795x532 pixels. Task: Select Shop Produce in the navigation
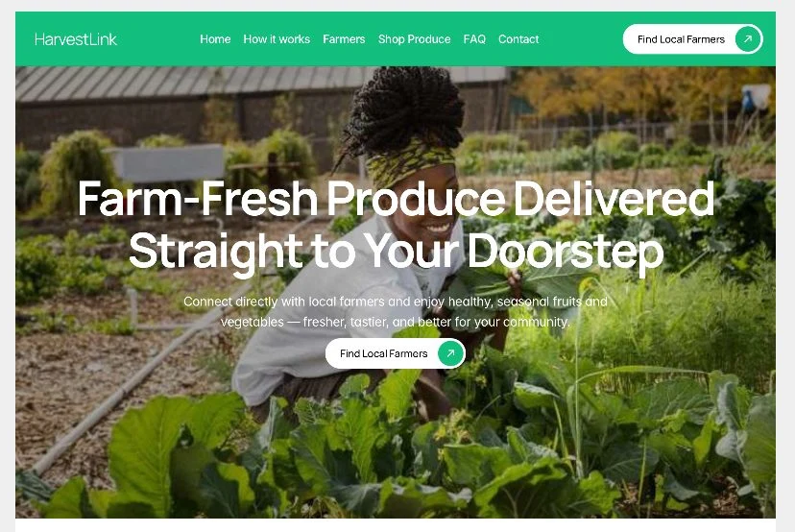coord(414,39)
